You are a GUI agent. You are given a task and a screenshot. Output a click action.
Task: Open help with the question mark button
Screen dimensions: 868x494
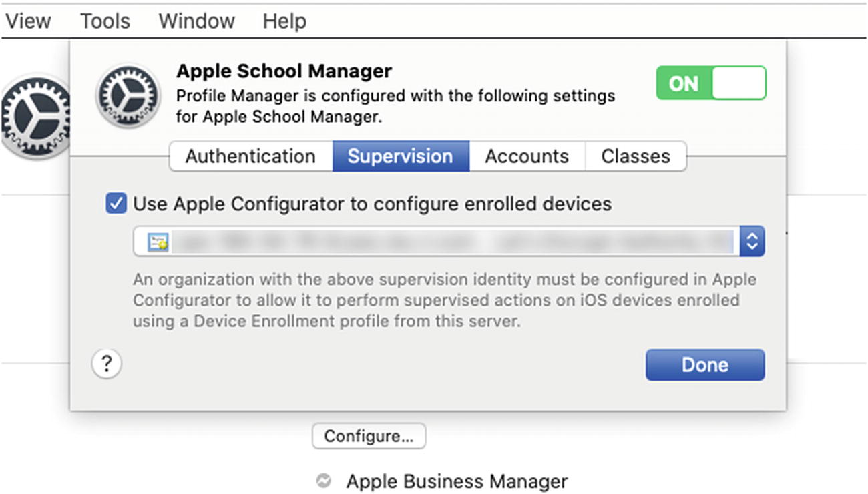pyautogui.click(x=106, y=364)
